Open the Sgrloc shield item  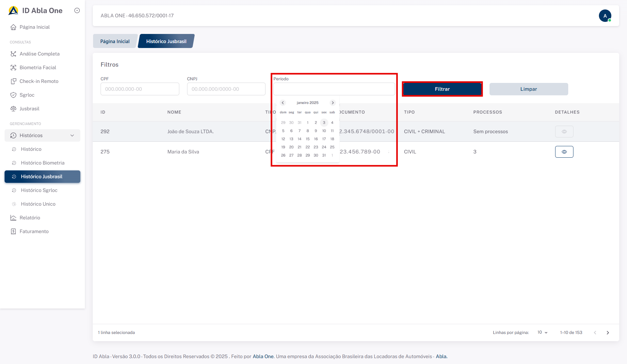coord(13,95)
